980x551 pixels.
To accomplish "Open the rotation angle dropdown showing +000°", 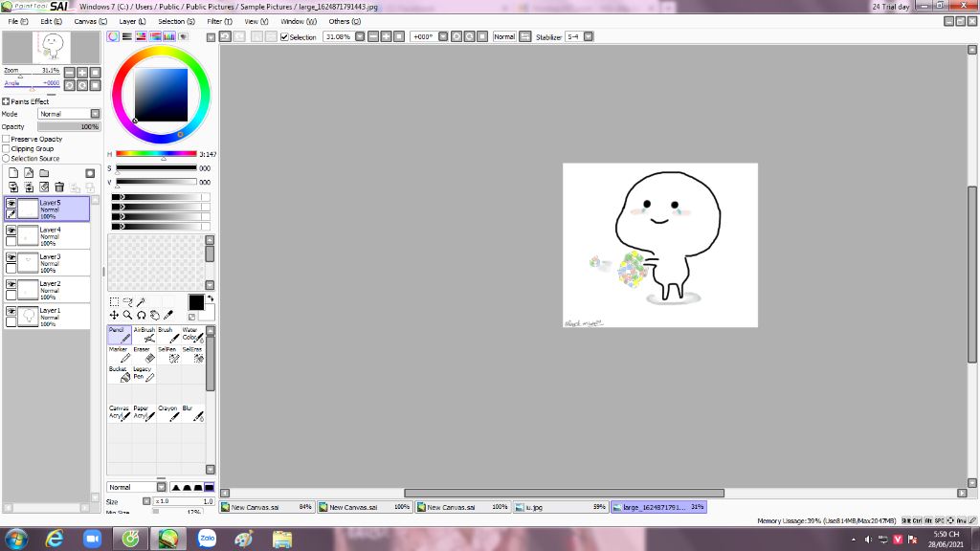I will coord(443,37).
